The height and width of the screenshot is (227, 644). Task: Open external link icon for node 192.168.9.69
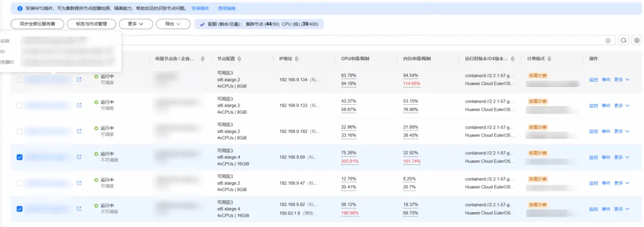click(x=79, y=157)
